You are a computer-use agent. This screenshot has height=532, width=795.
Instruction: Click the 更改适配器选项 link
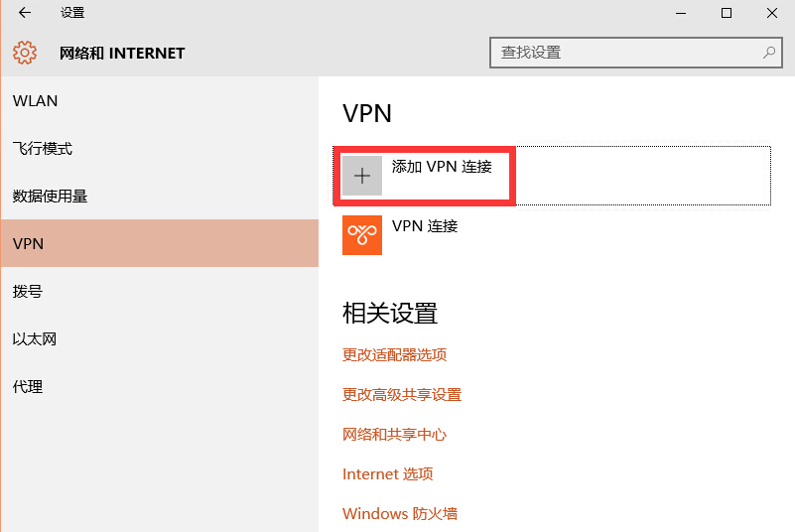[x=395, y=355]
